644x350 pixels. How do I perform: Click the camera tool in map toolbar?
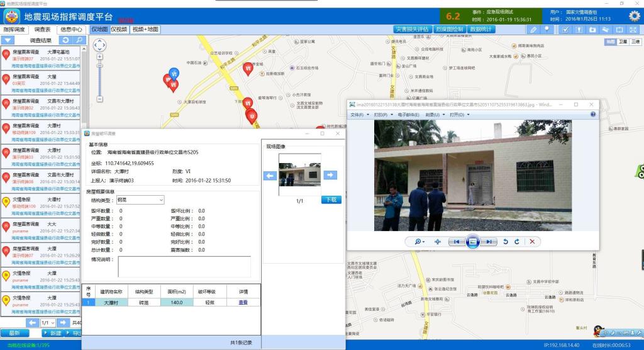tap(592, 30)
